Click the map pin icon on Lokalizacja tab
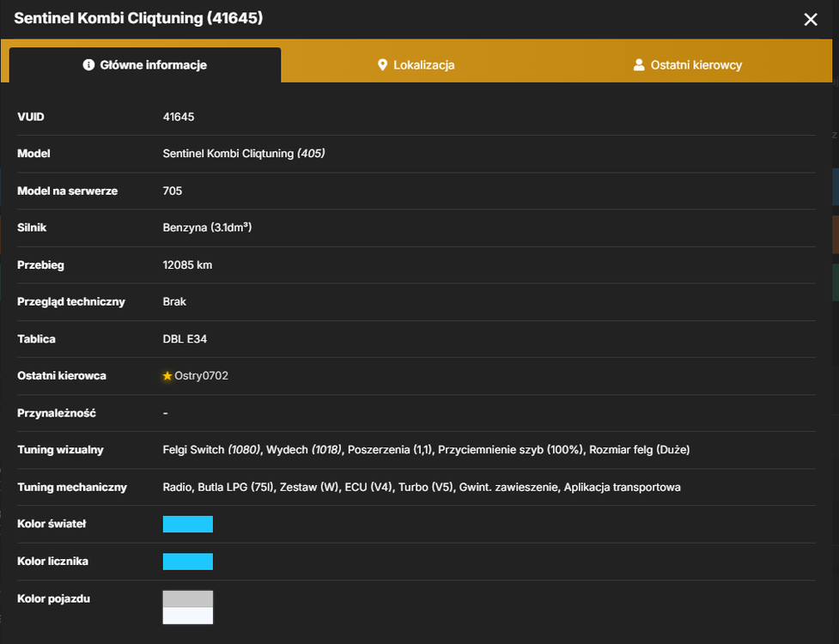839x644 pixels. 382,64
